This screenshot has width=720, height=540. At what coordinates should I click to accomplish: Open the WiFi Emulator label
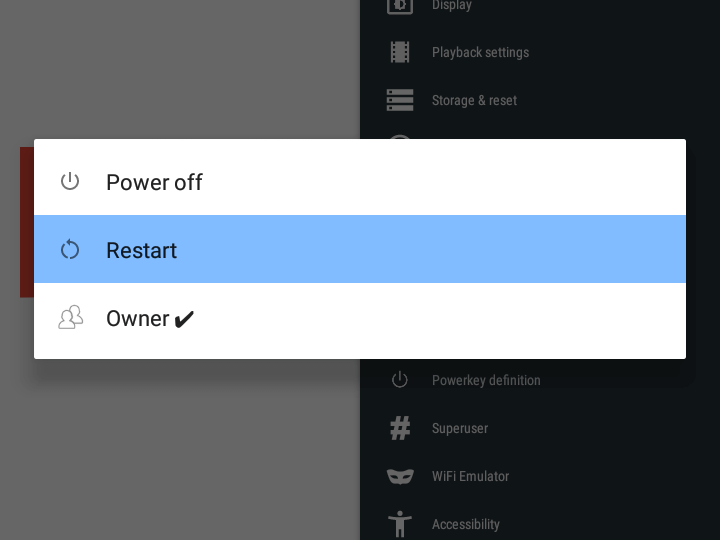pyautogui.click(x=470, y=476)
